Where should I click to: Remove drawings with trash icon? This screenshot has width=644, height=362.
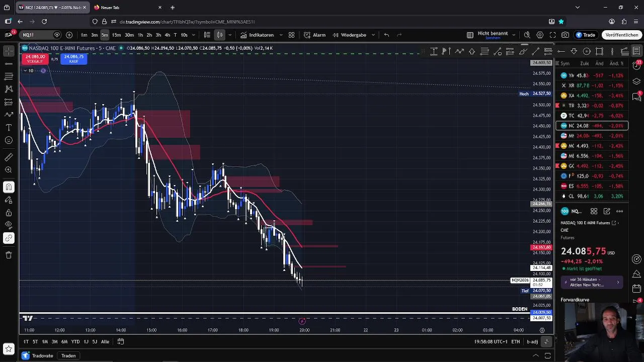[x=9, y=255]
